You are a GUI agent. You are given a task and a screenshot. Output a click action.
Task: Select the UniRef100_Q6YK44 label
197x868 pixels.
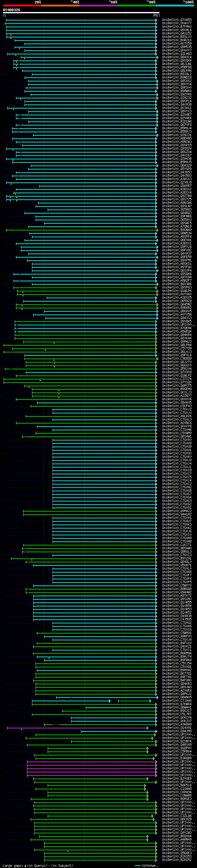click(x=177, y=338)
